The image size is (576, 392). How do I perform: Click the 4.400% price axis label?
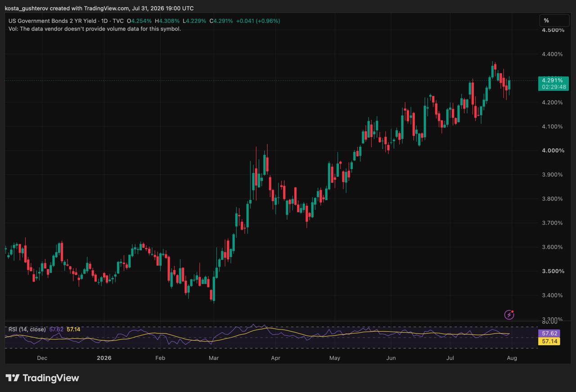[553, 54]
